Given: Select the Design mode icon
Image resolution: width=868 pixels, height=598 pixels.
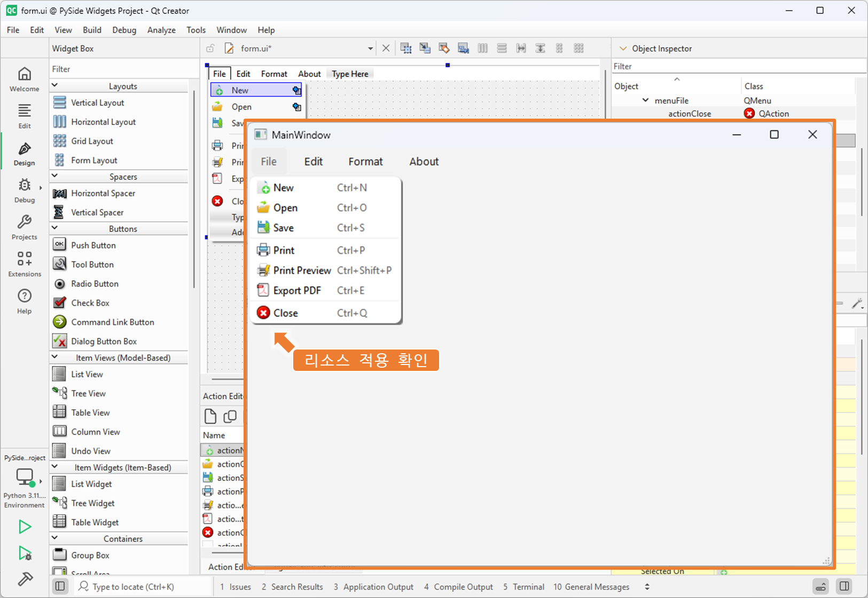Looking at the screenshot, I should 25,154.
